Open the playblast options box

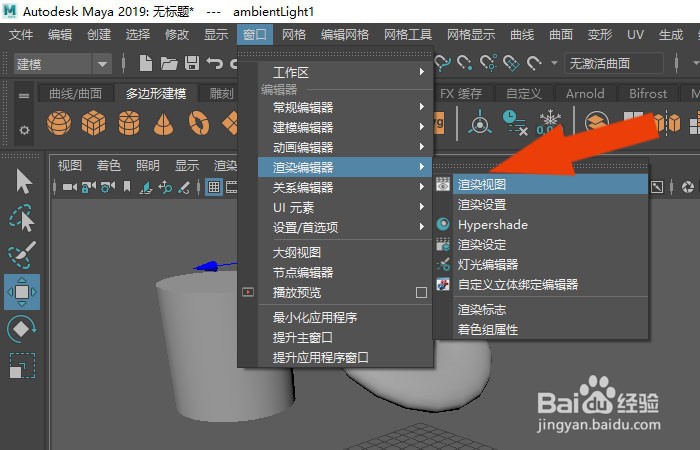point(421,293)
